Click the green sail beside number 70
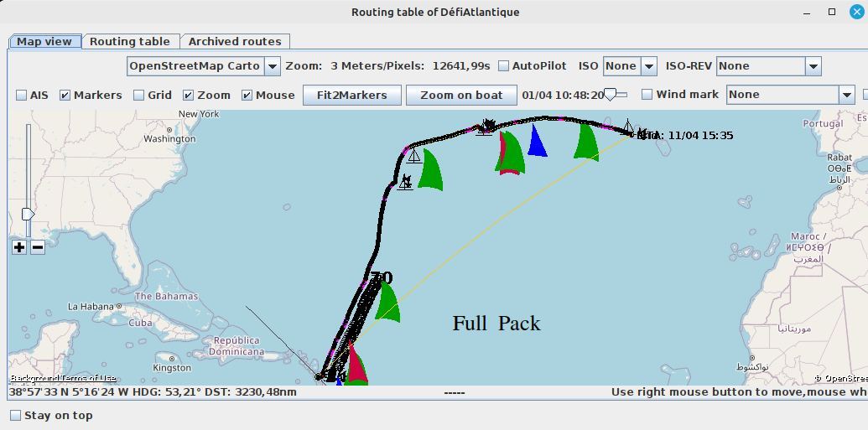 point(387,302)
